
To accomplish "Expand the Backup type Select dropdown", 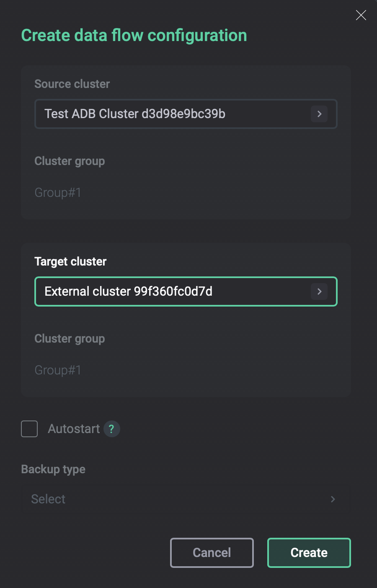I will [x=180, y=499].
